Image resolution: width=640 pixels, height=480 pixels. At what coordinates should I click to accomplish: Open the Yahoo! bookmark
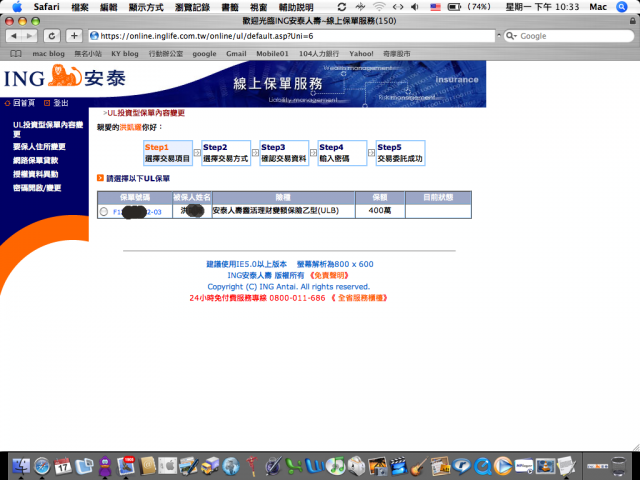click(361, 53)
